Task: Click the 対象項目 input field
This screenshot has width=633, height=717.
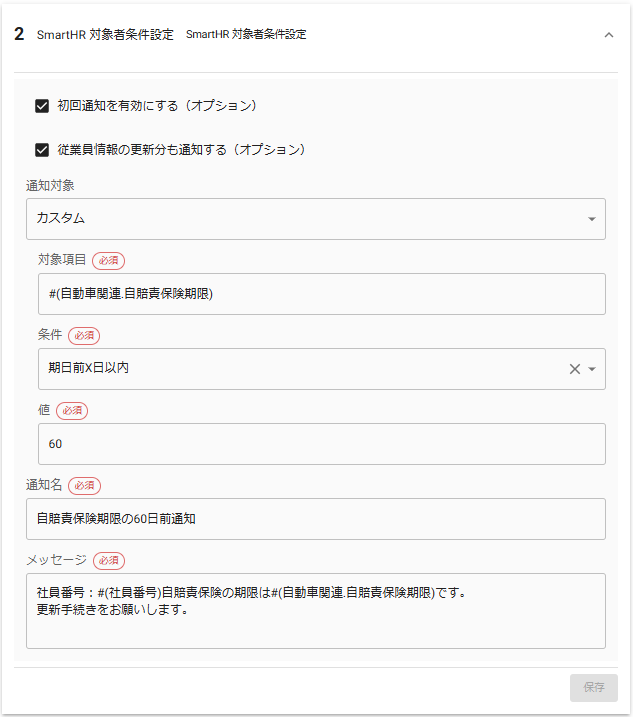Action: tap(322, 294)
